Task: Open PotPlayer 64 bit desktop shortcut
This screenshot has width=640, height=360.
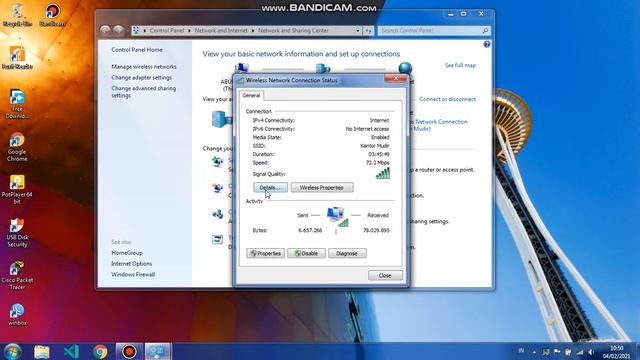Action: (17, 190)
